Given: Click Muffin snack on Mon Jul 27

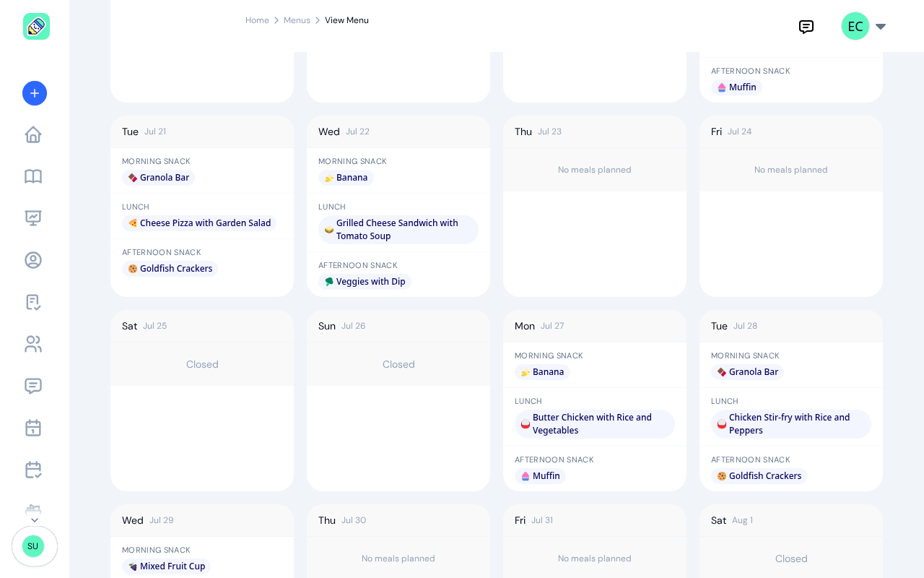Looking at the screenshot, I should (540, 476).
